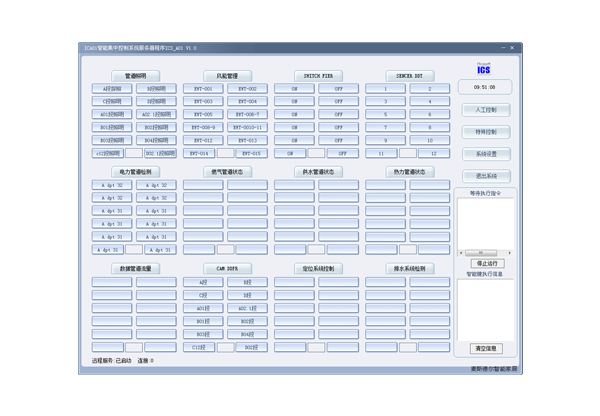Select sensor button 12 under SENCER DDT
Viewport: 600px width, 416px height.
click(x=433, y=154)
